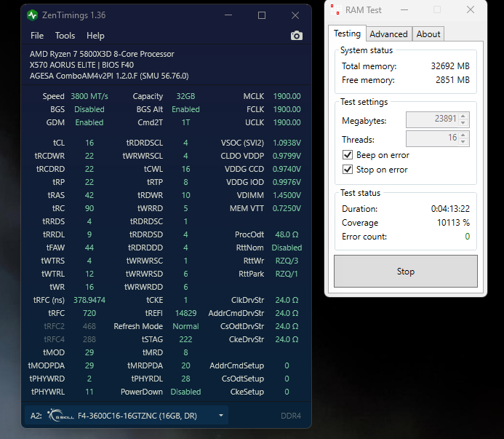The height and width of the screenshot is (439, 504).
Task: Click the Free memory value 2851 MB
Action: pos(452,80)
